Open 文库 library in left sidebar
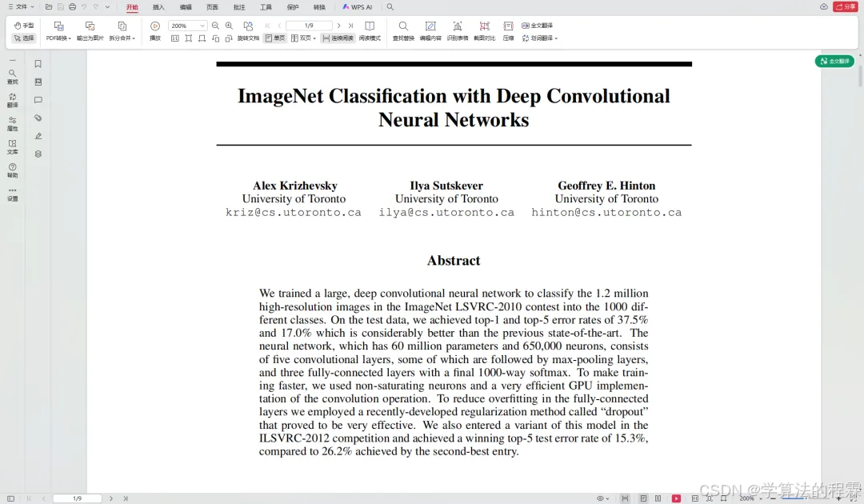The width and height of the screenshot is (864, 504). coord(12,147)
